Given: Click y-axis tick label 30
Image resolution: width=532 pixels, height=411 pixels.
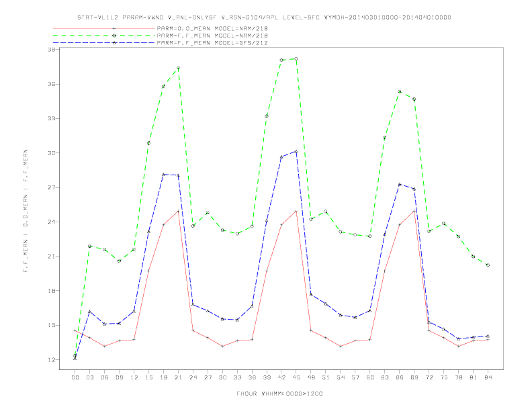Looking at the screenshot, I should [x=52, y=153].
